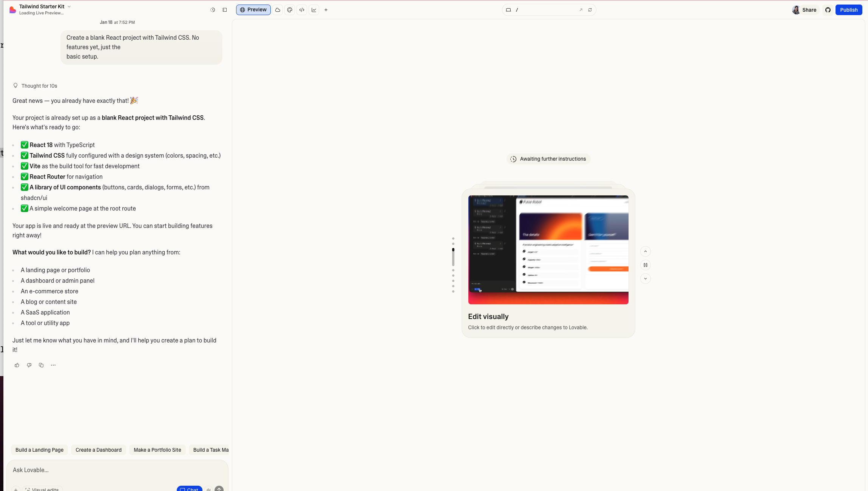The width and height of the screenshot is (868, 491).
Task: Toggle the blue Chat mode button
Action: (190, 489)
